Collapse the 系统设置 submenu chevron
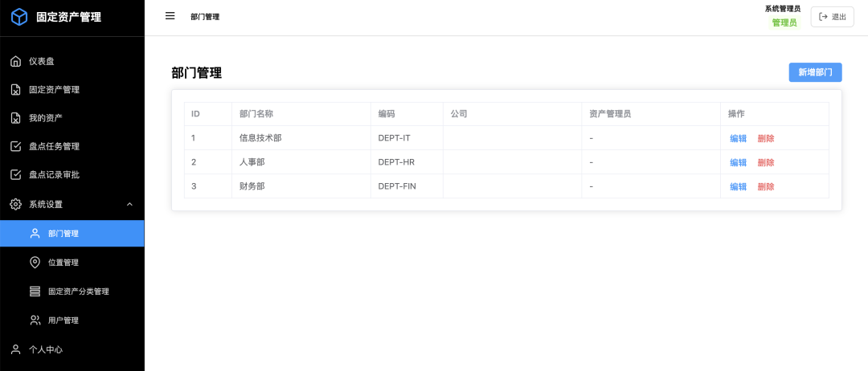 [x=129, y=204]
